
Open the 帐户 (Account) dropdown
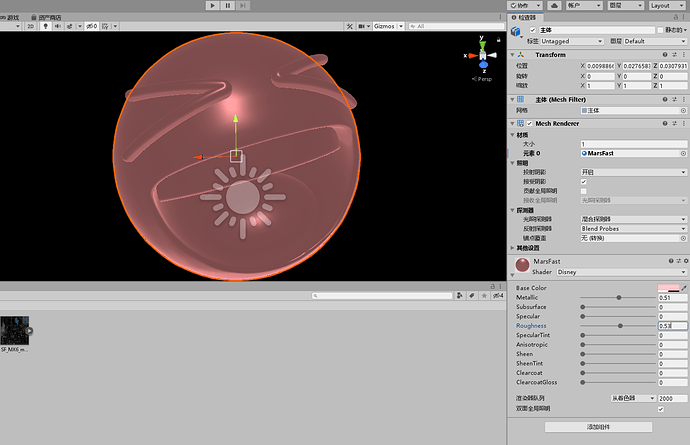[584, 5]
